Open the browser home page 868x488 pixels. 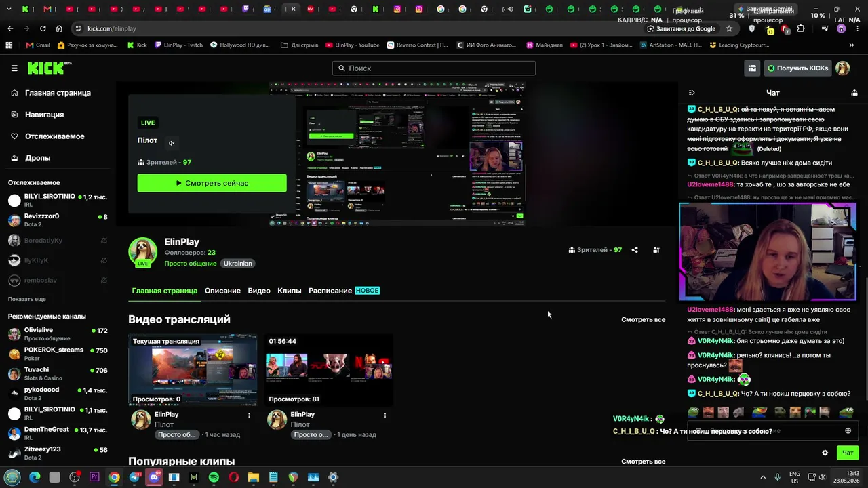[59, 28]
